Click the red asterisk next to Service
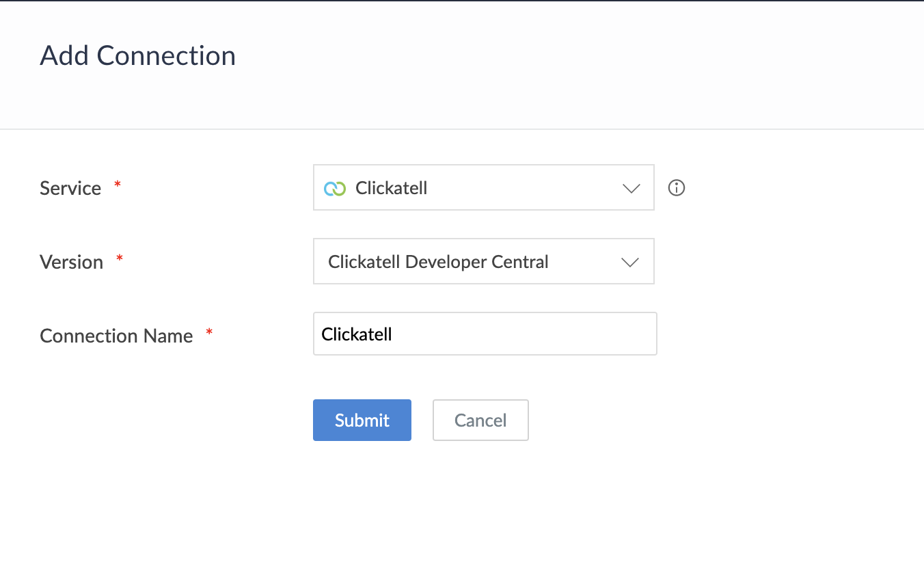The height and width of the screenshot is (562, 924). pos(118,185)
